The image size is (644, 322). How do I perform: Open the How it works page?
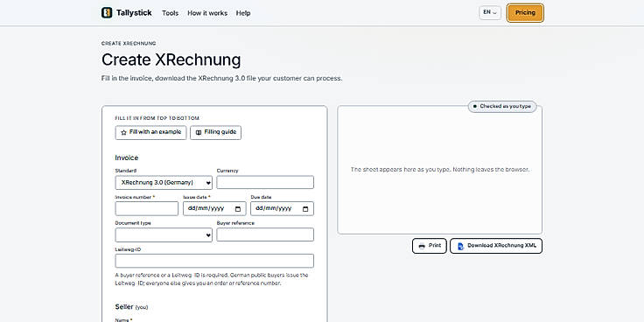tap(207, 13)
